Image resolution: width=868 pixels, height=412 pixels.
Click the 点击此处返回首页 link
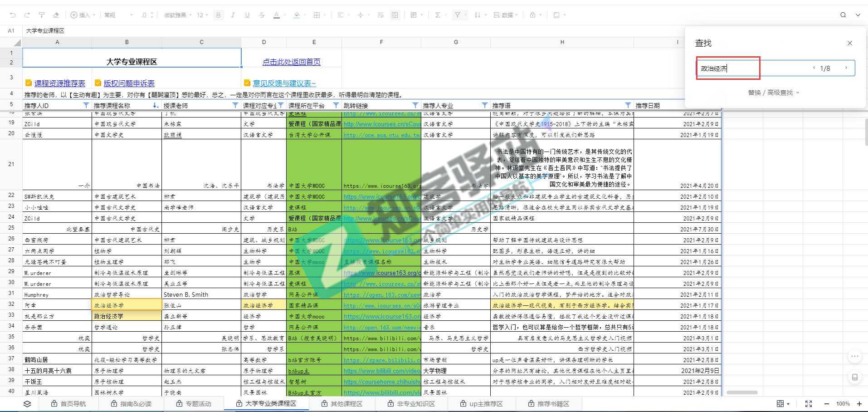292,62
